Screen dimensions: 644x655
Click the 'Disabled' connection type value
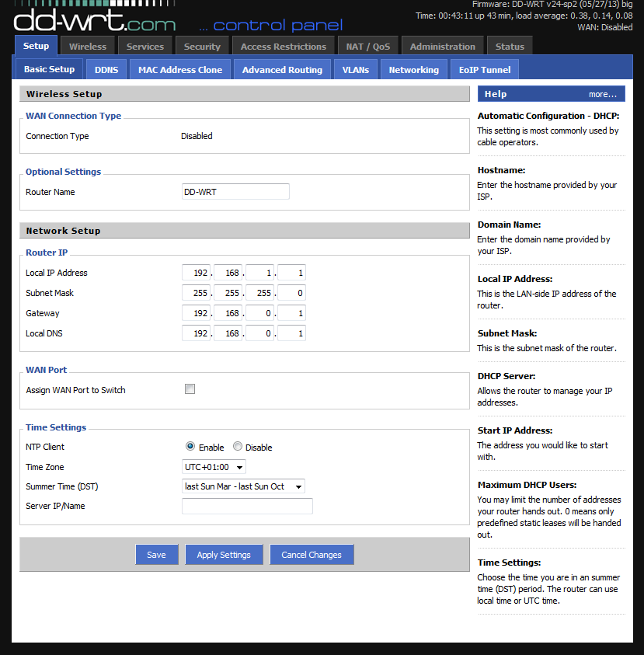pyautogui.click(x=197, y=136)
